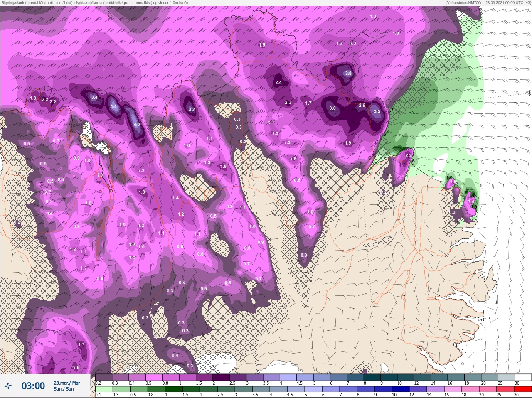Click the Veðurstofan logo icon beside 03:00
The width and height of the screenshot is (532, 398).
click(x=8, y=386)
